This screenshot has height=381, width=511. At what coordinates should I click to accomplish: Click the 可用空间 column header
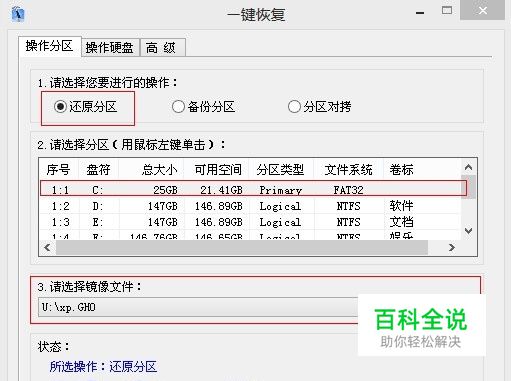pos(216,169)
